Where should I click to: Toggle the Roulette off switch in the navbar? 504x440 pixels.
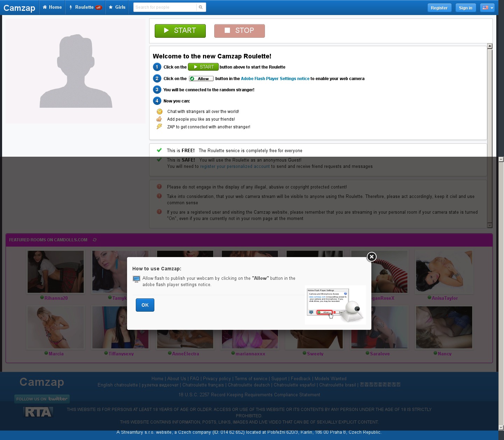(x=99, y=7)
